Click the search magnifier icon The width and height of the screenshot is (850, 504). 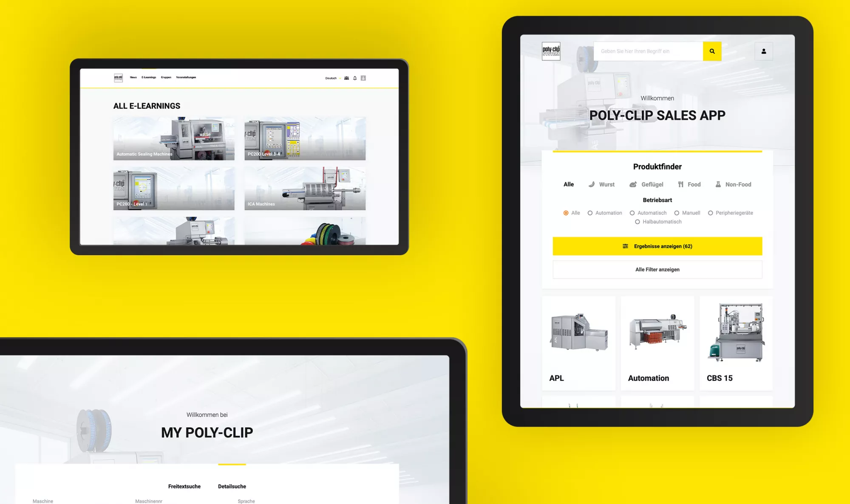[712, 51]
